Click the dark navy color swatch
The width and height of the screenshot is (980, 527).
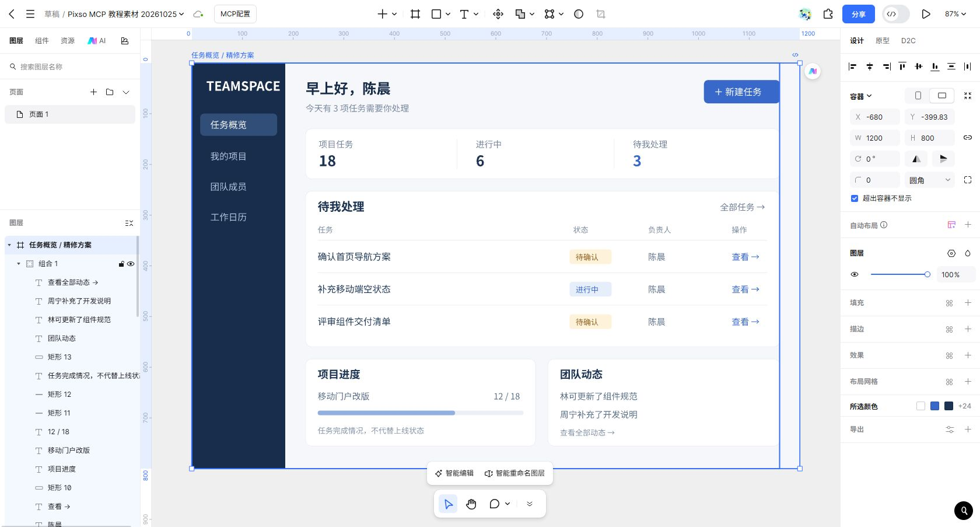click(x=949, y=406)
